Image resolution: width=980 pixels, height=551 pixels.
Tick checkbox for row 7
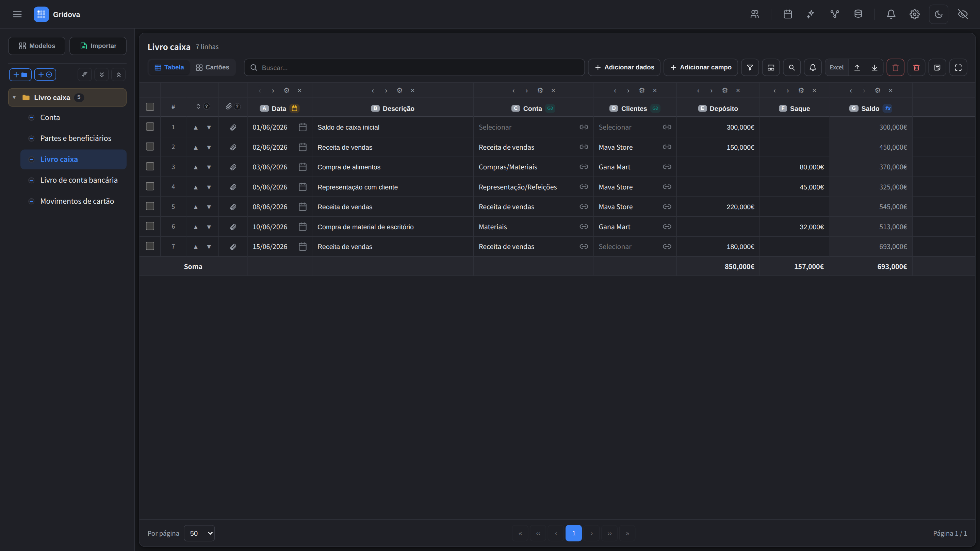[150, 246]
